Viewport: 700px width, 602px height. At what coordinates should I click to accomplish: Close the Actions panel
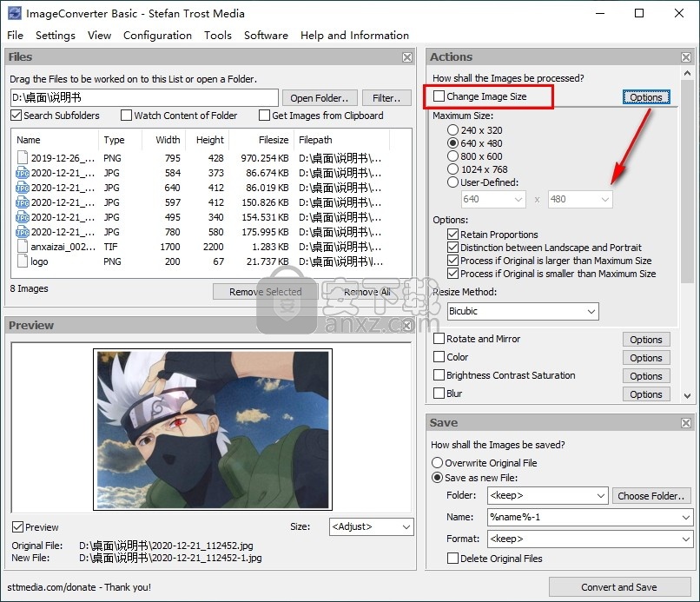pyautogui.click(x=686, y=57)
